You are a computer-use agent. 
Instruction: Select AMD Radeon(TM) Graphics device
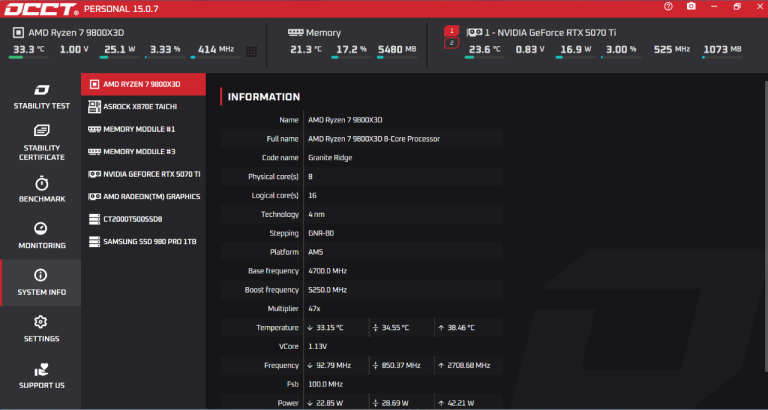pos(143,197)
